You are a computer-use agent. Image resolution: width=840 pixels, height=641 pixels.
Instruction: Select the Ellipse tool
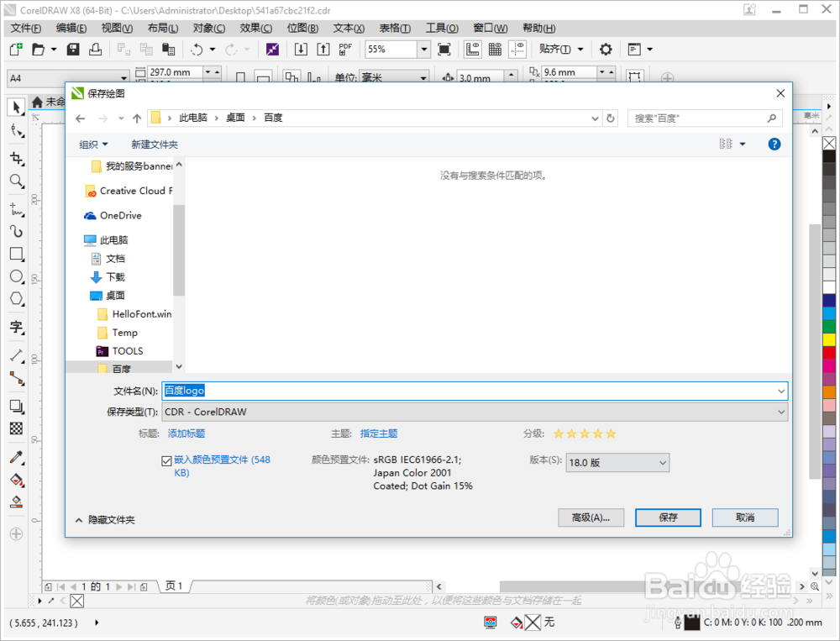17,276
